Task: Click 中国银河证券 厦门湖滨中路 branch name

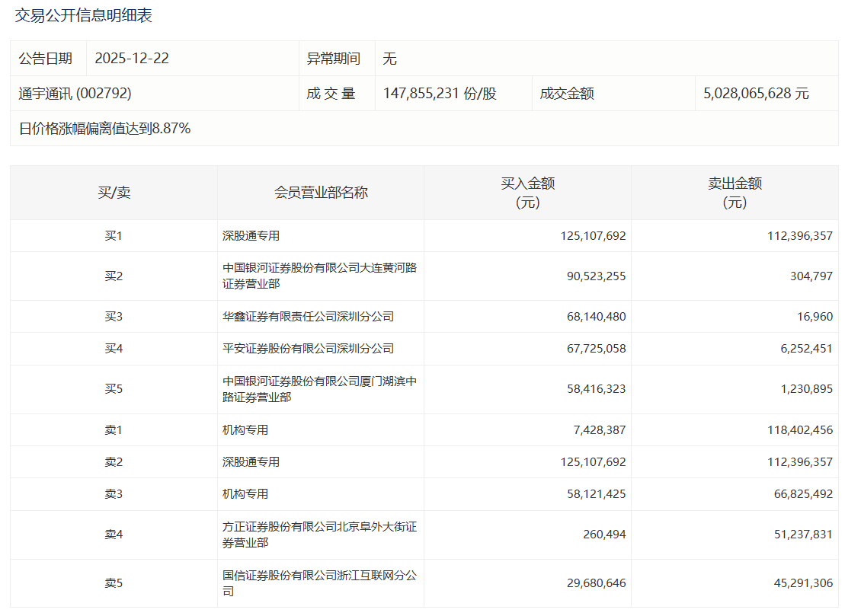Action: (x=319, y=389)
